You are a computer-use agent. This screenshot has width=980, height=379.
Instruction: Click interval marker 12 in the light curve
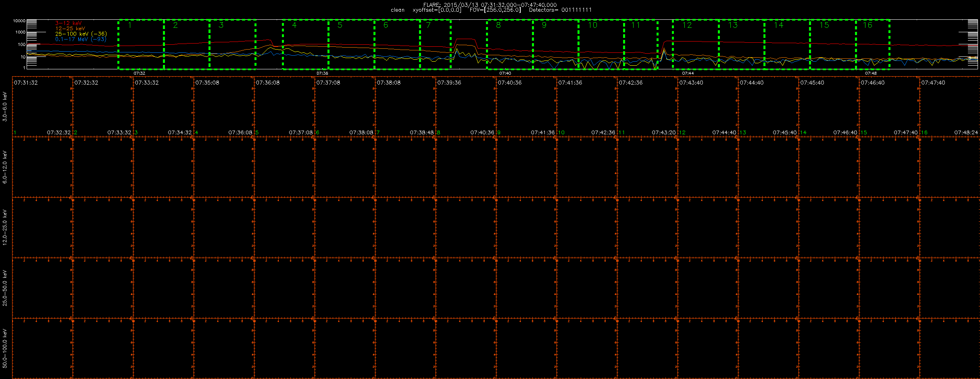coord(687,25)
